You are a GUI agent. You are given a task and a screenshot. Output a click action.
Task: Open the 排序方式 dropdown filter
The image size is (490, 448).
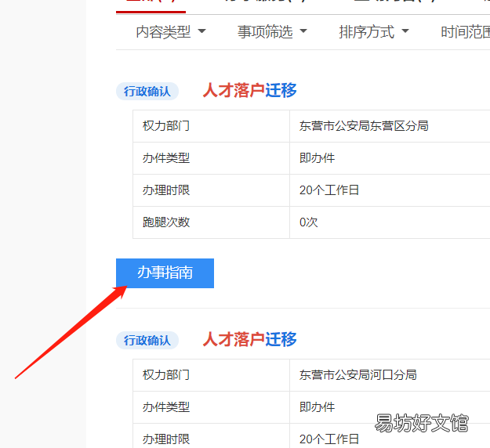pos(374,32)
